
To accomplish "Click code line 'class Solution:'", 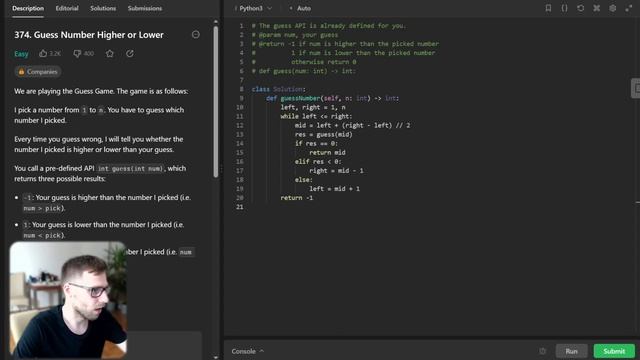I will click(278, 89).
